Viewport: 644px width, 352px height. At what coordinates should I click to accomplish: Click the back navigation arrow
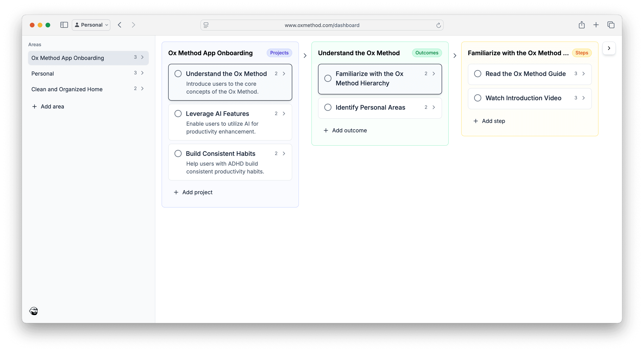pyautogui.click(x=120, y=25)
